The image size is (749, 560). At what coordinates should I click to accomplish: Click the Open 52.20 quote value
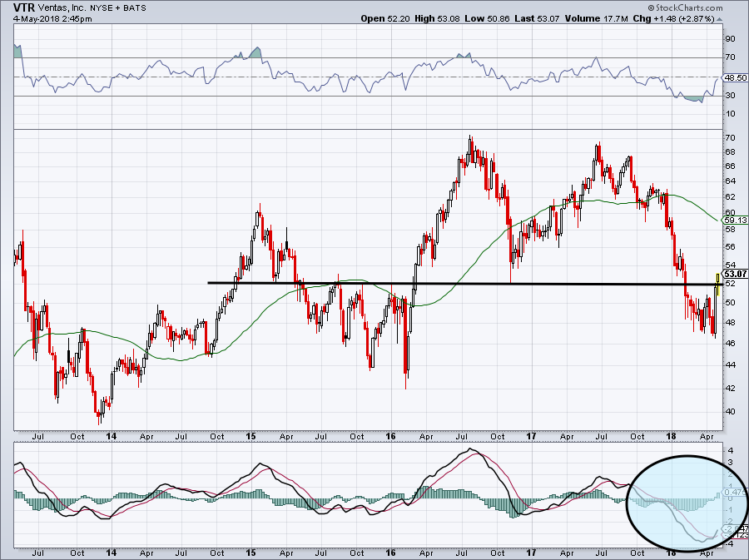384,18
